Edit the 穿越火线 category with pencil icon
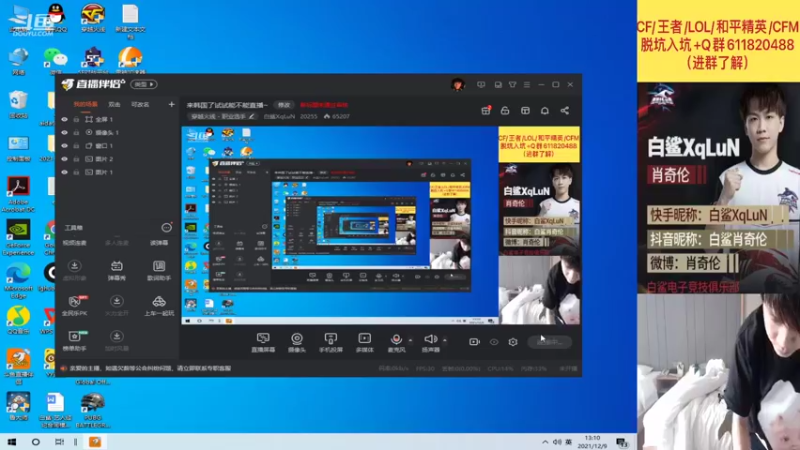 point(252,116)
